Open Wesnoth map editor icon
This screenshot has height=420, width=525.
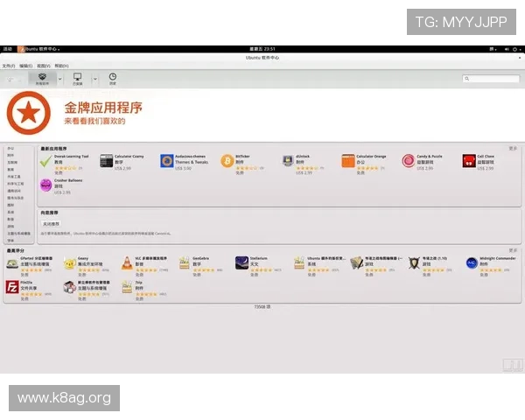coord(357,263)
